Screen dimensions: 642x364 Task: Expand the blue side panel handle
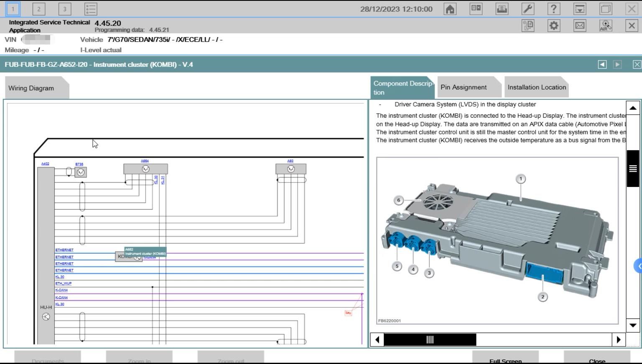pyautogui.click(x=638, y=266)
